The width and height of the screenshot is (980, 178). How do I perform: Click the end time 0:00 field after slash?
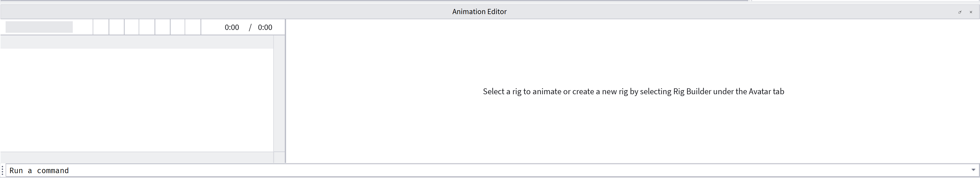point(265,27)
